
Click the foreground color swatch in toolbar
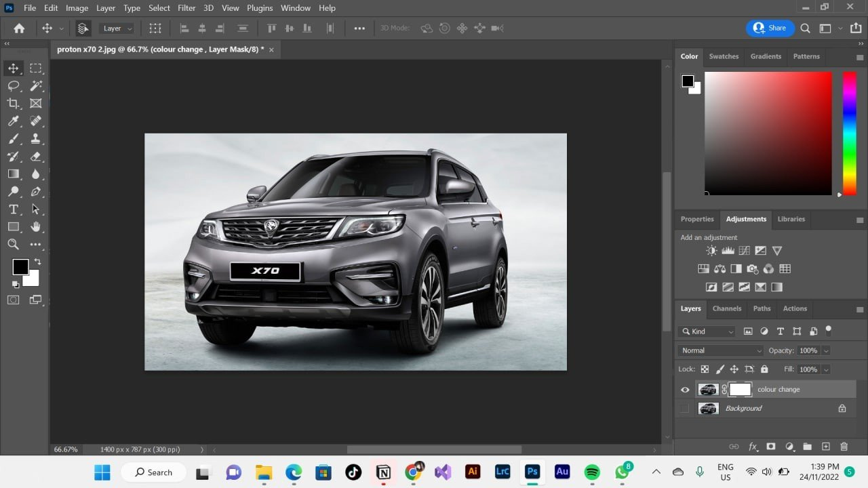tap(20, 267)
